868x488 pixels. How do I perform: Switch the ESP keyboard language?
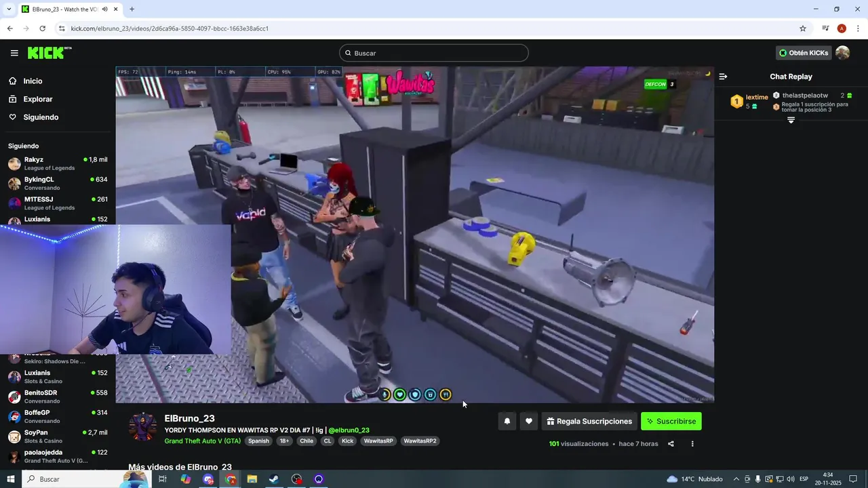(x=804, y=479)
